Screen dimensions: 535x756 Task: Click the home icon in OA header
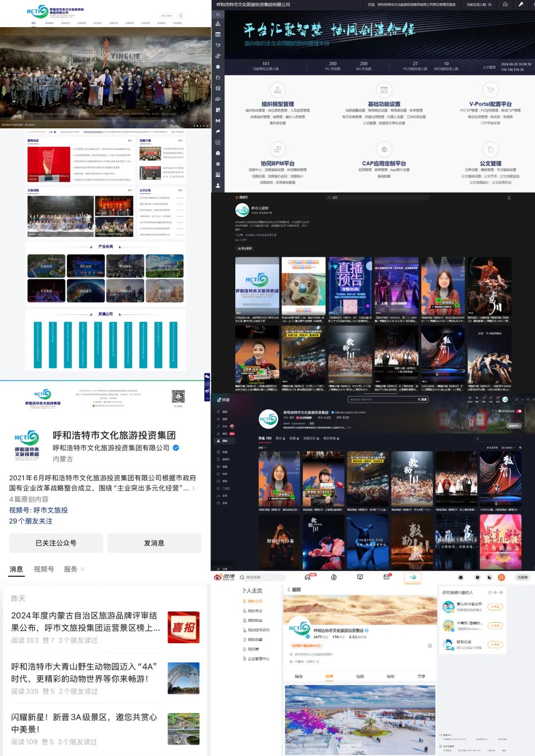(505, 4)
